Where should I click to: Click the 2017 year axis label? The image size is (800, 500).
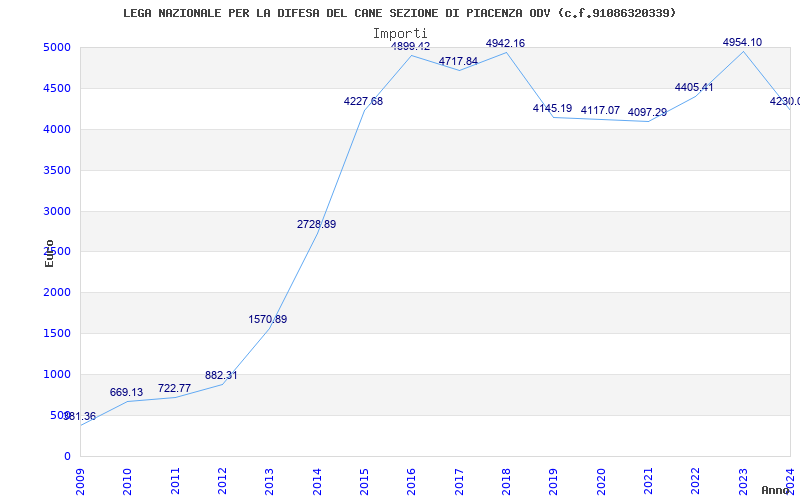click(x=459, y=482)
